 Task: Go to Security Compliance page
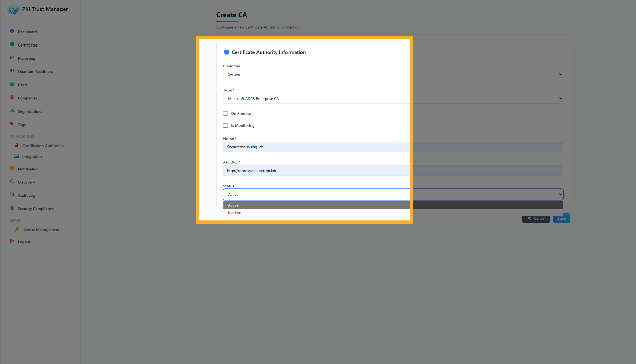(x=36, y=209)
